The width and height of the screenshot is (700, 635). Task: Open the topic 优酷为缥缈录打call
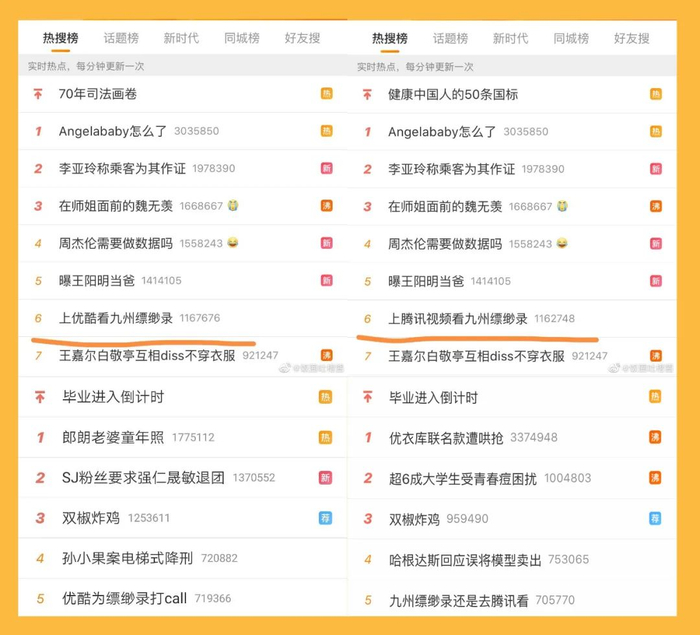coord(126,598)
